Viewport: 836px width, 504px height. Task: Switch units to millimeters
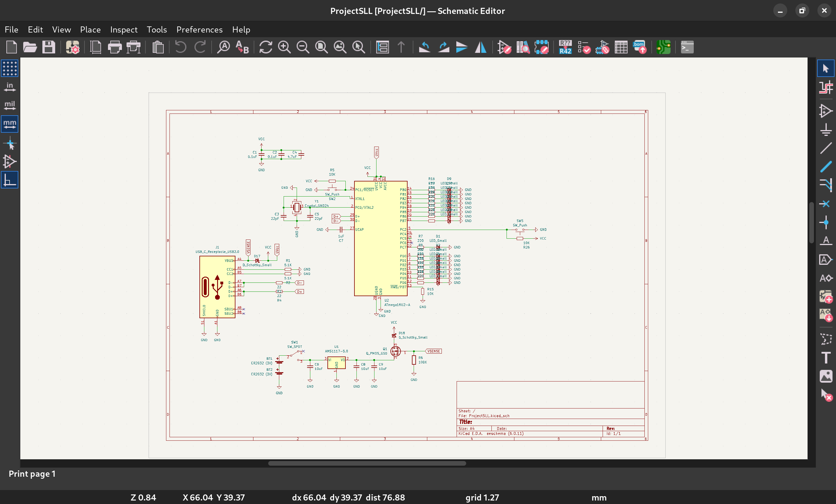pyautogui.click(x=10, y=124)
